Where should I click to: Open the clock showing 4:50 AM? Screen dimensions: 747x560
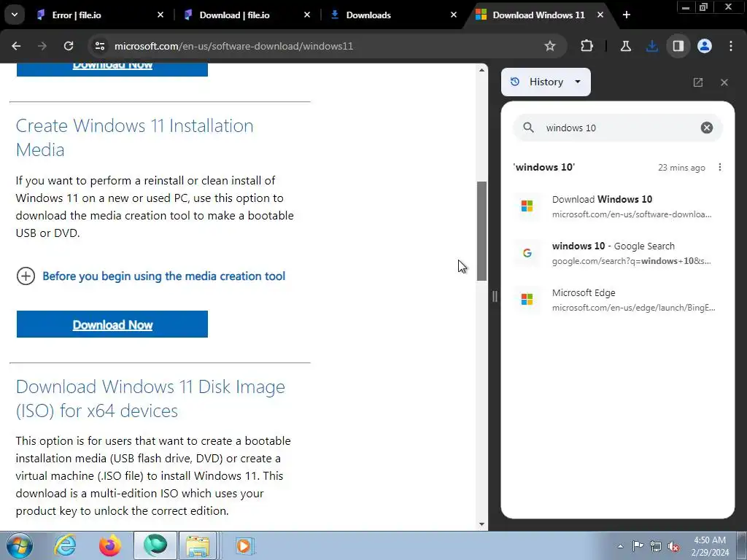coord(710,546)
